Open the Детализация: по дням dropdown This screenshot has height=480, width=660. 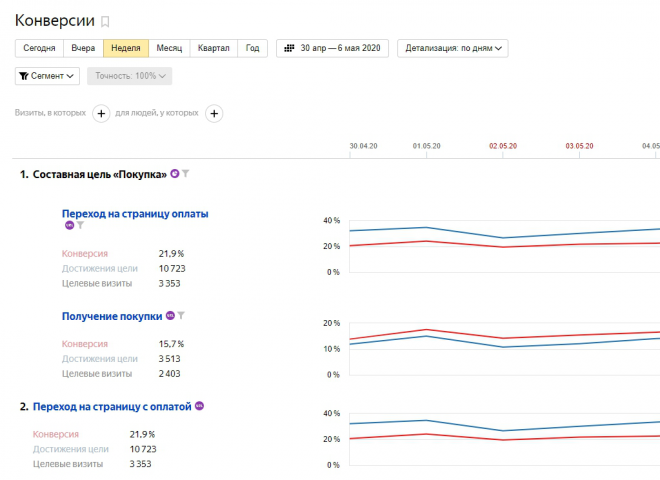tap(452, 48)
